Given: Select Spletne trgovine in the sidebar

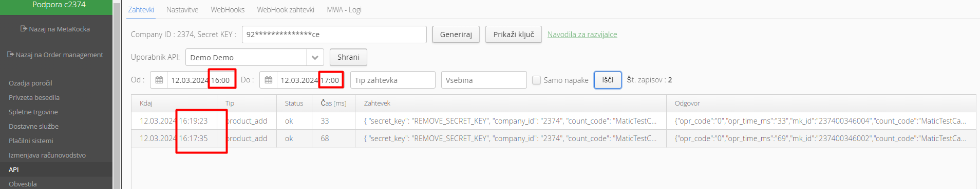Looking at the screenshot, I should click(33, 112).
